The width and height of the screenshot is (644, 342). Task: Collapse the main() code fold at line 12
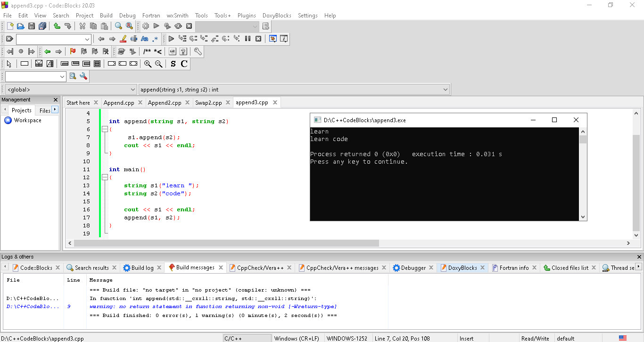pyautogui.click(x=105, y=177)
